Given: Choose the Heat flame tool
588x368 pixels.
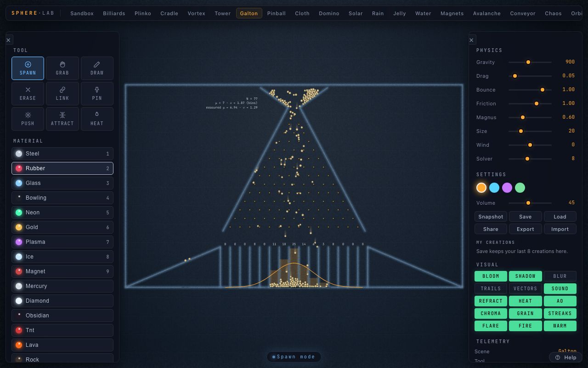Looking at the screenshot, I should point(97,119).
